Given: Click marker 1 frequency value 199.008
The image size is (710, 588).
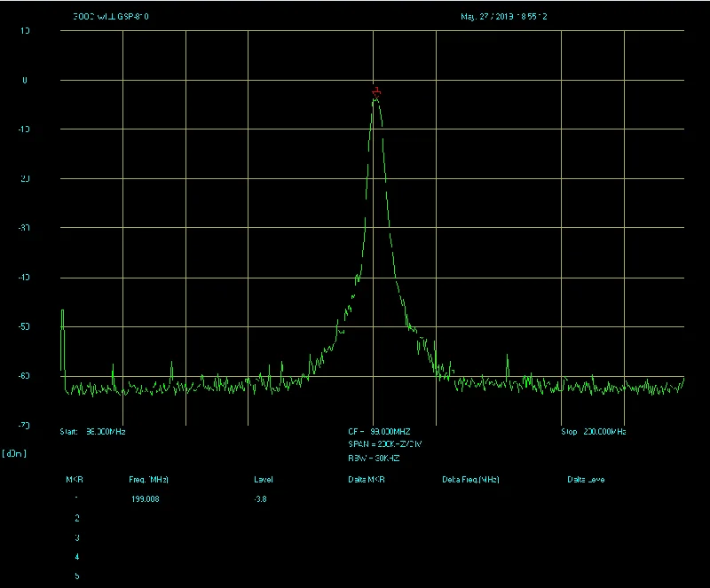Looking at the screenshot, I should click(146, 498).
